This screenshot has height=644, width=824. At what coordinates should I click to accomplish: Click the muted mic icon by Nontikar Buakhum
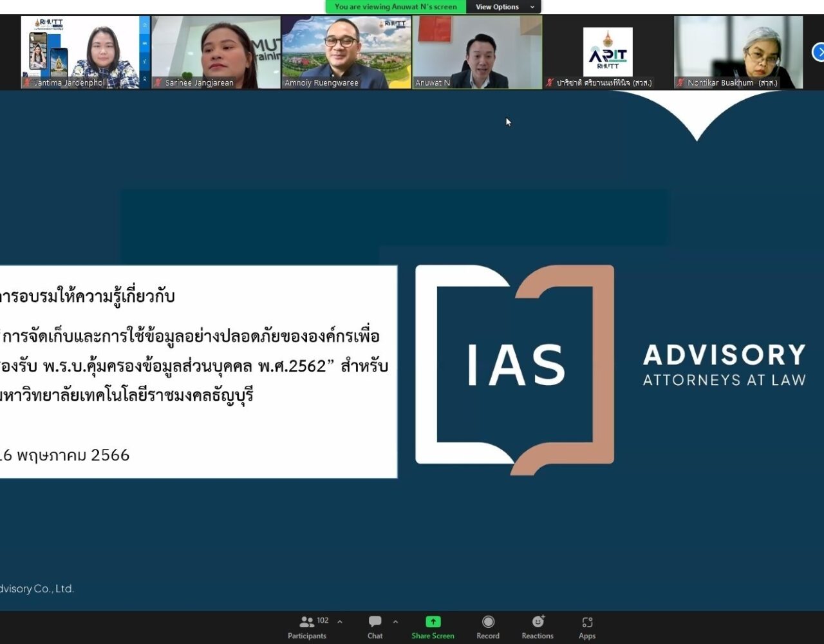[680, 82]
